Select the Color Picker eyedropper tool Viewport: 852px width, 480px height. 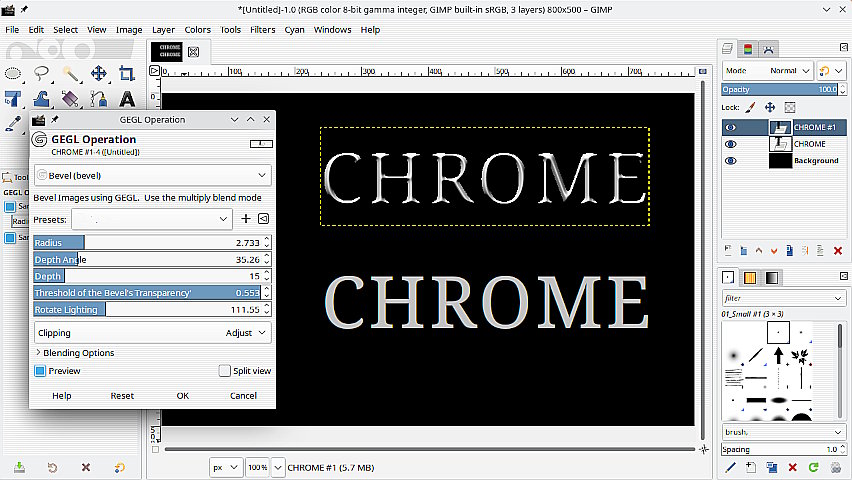pos(13,124)
